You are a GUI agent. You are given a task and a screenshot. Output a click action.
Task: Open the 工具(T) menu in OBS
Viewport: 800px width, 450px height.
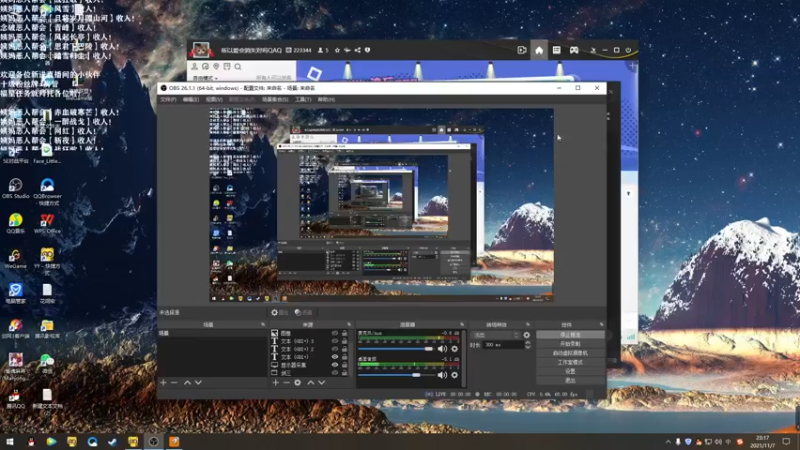click(x=302, y=100)
